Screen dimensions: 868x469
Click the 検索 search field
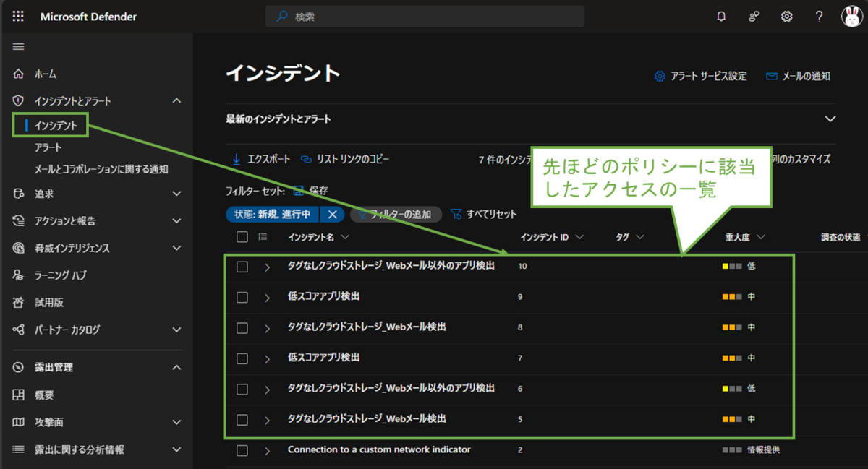pos(425,16)
